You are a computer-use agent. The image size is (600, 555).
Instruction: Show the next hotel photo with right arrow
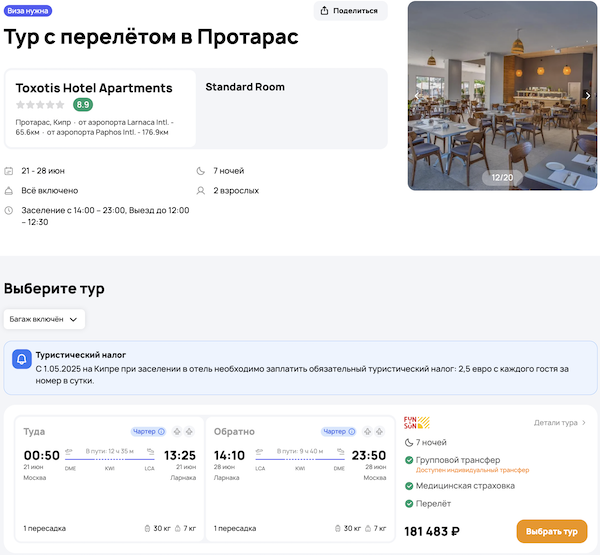588,96
